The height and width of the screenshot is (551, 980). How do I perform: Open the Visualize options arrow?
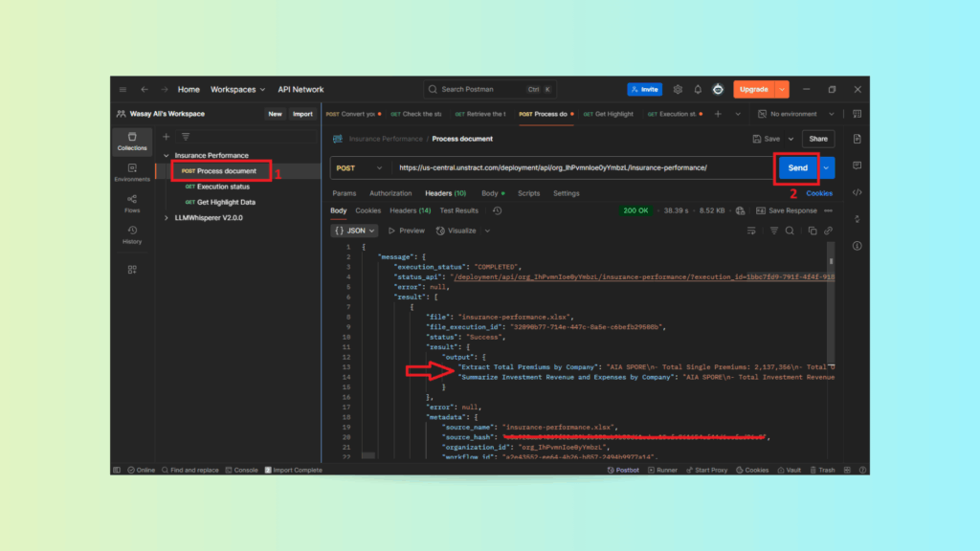point(487,231)
